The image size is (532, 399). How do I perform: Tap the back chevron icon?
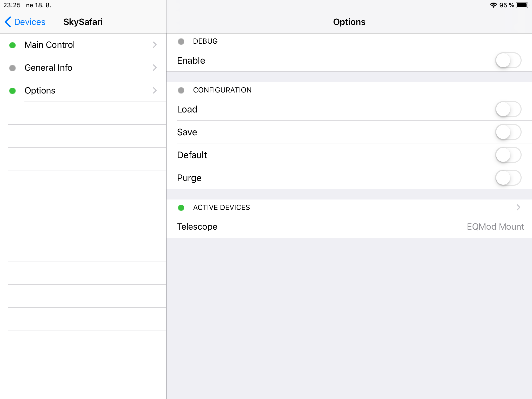click(x=8, y=22)
